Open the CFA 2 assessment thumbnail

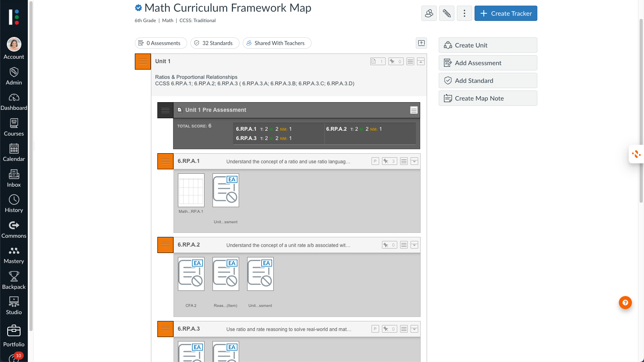[191, 274]
